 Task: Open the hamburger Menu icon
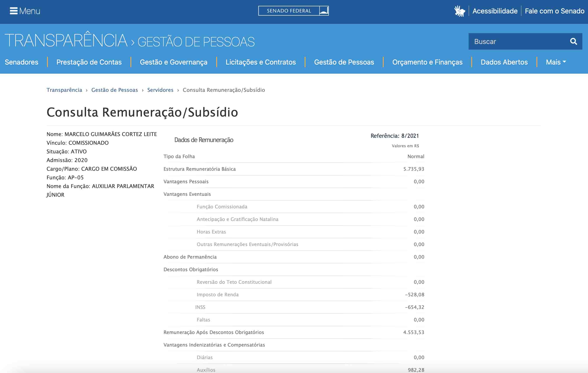pos(14,11)
